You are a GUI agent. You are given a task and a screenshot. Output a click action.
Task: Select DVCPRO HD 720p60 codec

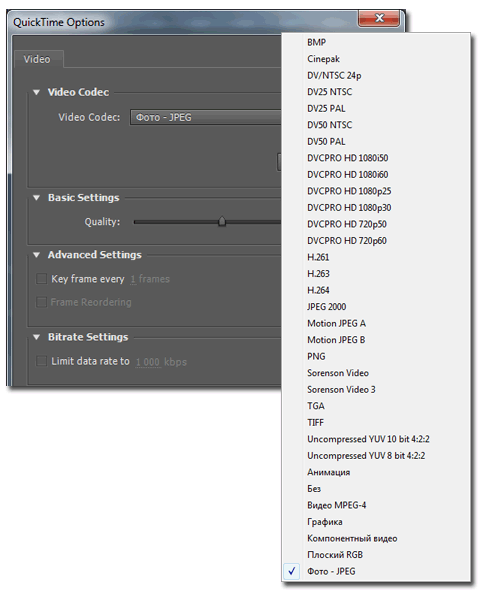pos(376,240)
